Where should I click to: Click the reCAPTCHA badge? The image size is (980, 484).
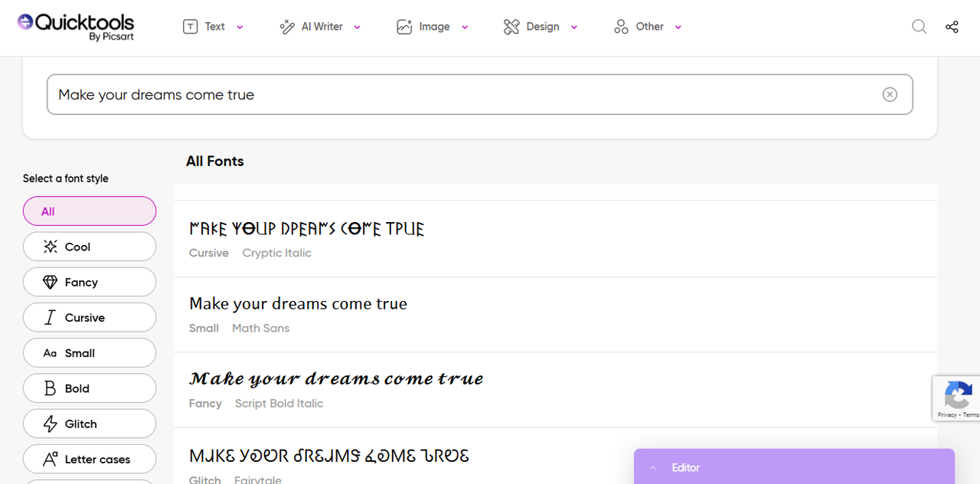pyautogui.click(x=956, y=398)
